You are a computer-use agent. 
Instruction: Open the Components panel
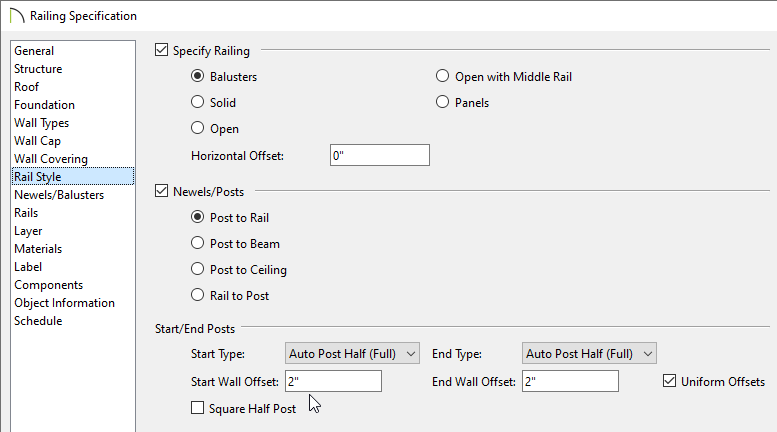(49, 285)
